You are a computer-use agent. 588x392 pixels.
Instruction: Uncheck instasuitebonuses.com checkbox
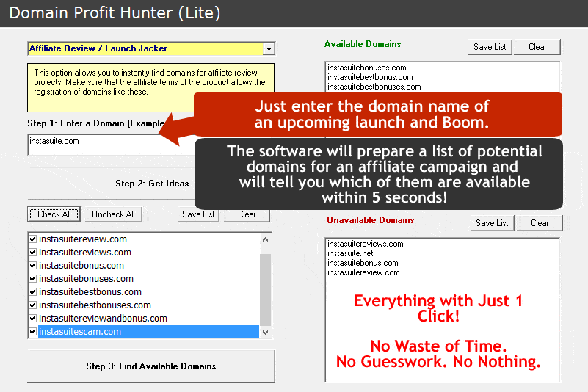pyautogui.click(x=33, y=279)
